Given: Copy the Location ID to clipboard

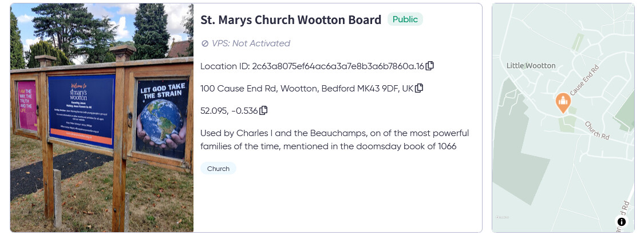Looking at the screenshot, I should pos(429,66).
